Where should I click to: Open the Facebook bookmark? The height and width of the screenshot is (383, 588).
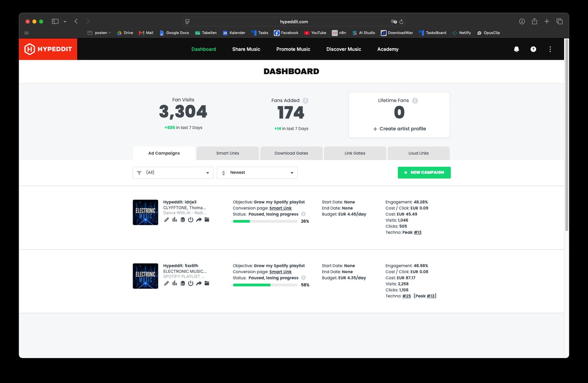tap(286, 33)
